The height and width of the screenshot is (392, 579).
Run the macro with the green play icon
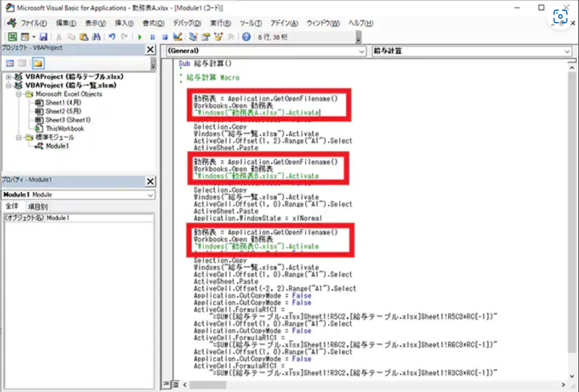[140, 37]
